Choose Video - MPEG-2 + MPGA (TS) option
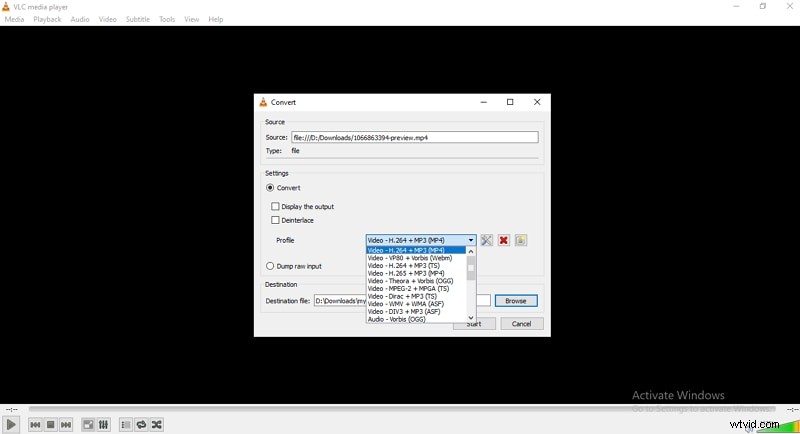Viewport: 800px width, 434px height. pyautogui.click(x=416, y=289)
